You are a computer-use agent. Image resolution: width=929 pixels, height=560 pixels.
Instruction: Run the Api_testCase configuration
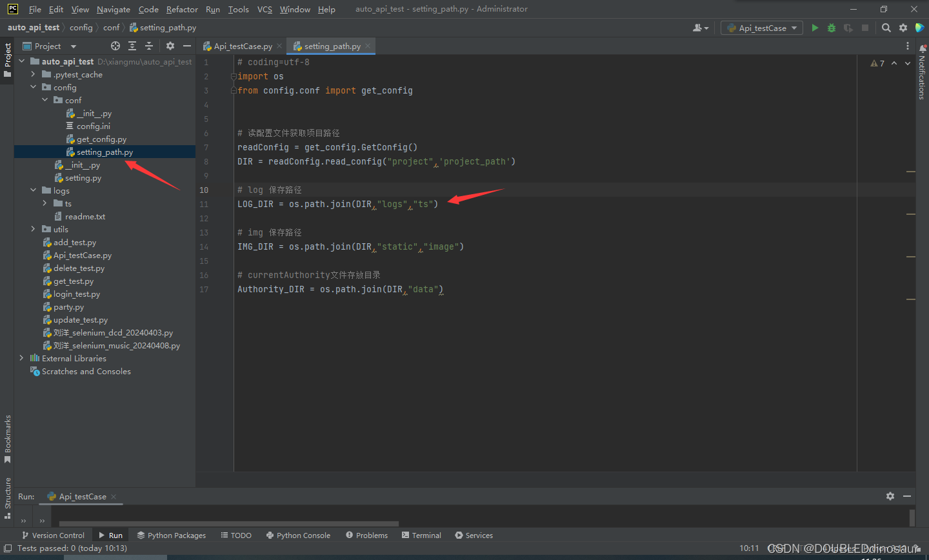tap(815, 28)
